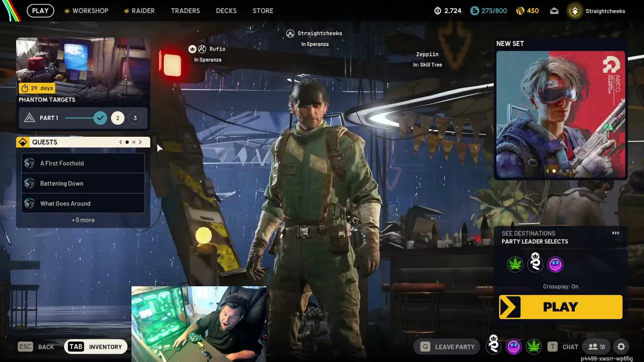Screen dimensions: 644x362
Task: Click the large yellow PLAY button
Action: coord(560,307)
